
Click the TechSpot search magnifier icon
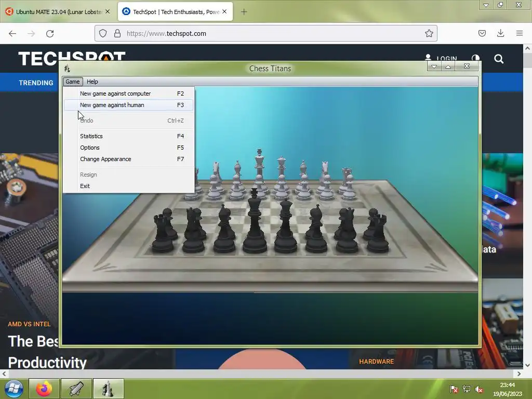(x=499, y=59)
